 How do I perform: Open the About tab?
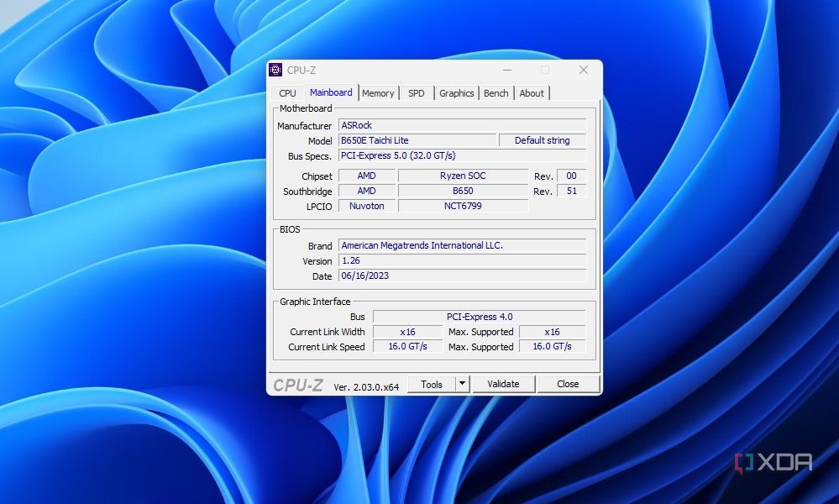[x=532, y=93]
